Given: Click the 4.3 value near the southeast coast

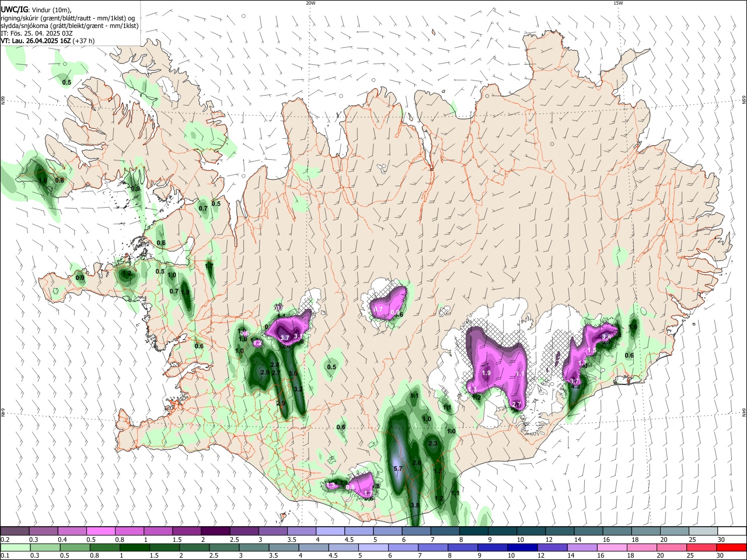Looking at the screenshot, I should click(575, 386).
